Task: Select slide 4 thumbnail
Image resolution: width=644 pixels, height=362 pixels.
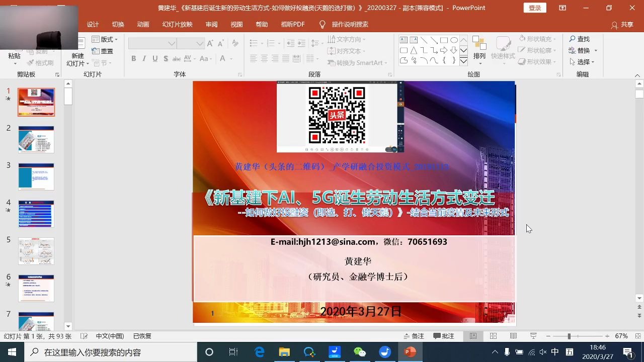Action: click(36, 214)
